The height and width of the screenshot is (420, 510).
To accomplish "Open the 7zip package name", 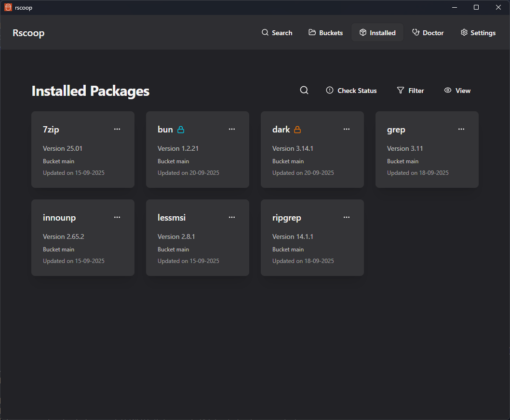I will [x=51, y=130].
